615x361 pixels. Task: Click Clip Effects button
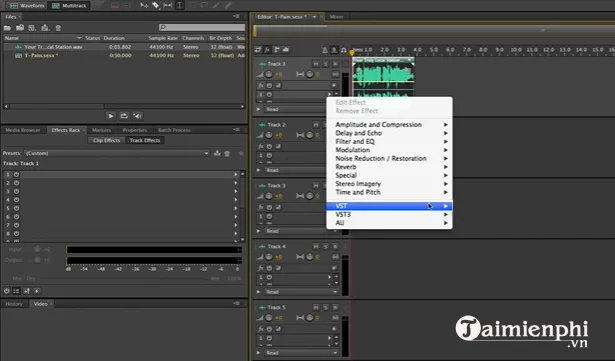click(x=106, y=140)
